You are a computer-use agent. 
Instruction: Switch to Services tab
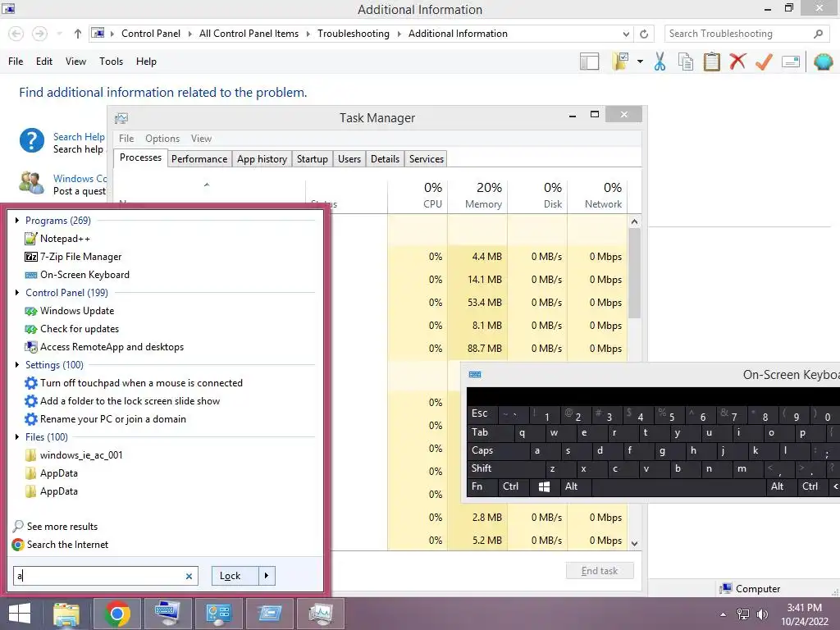pyautogui.click(x=427, y=159)
